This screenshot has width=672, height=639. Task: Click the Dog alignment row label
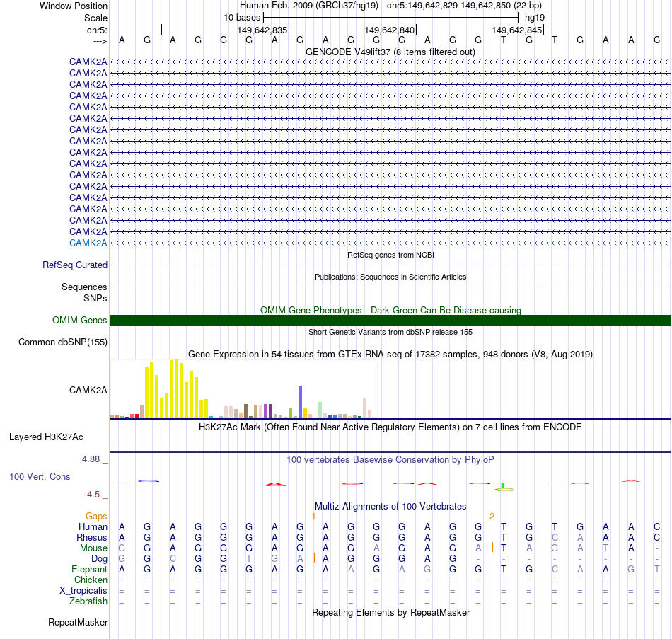[99, 559]
